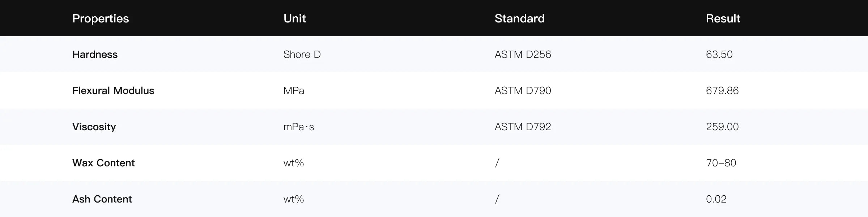Click the ASTM D792 standard cell
This screenshot has width=868, height=217.
(523, 127)
